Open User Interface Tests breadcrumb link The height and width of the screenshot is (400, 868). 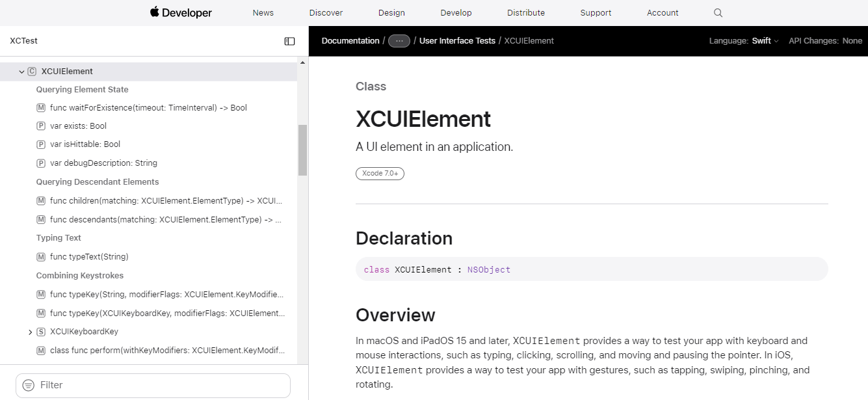tap(457, 41)
